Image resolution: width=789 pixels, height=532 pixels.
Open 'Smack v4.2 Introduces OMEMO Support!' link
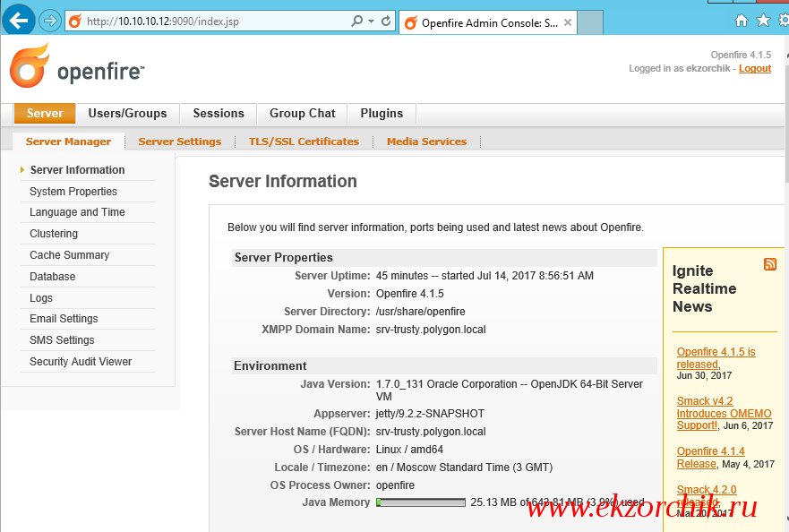click(x=724, y=413)
